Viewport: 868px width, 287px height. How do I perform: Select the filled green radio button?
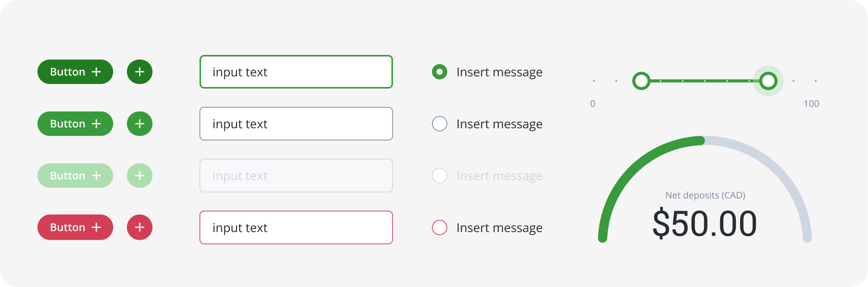[x=439, y=72]
